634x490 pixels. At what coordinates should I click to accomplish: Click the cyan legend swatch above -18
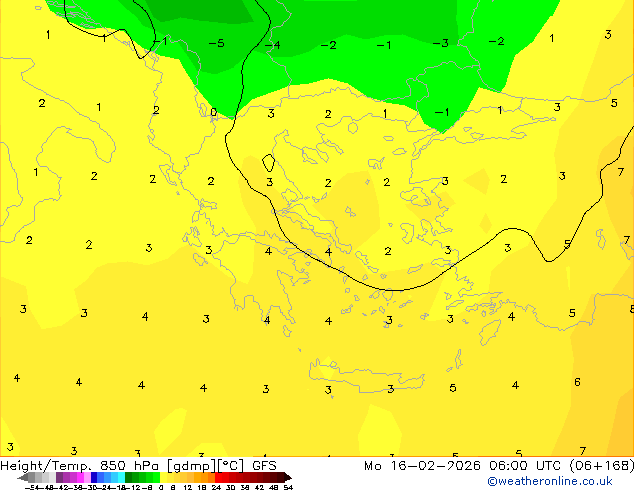121,477
